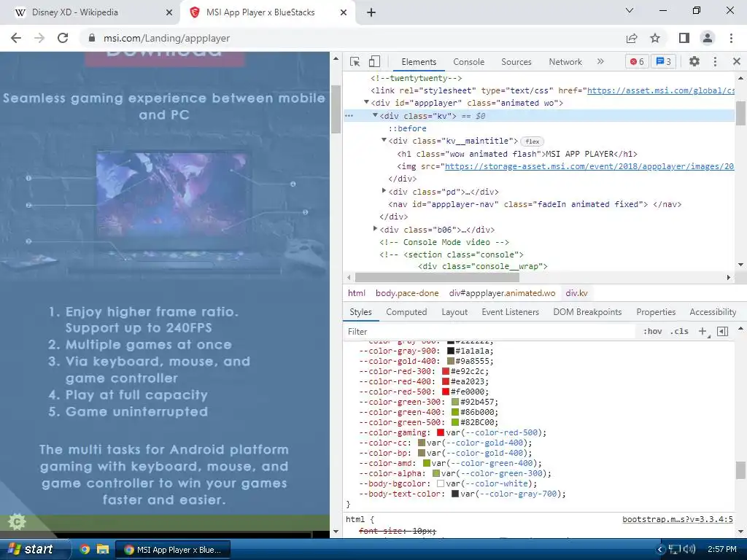Open the storage-asset.msi.com image src link
Screen dimensions: 747x560
[589, 166]
